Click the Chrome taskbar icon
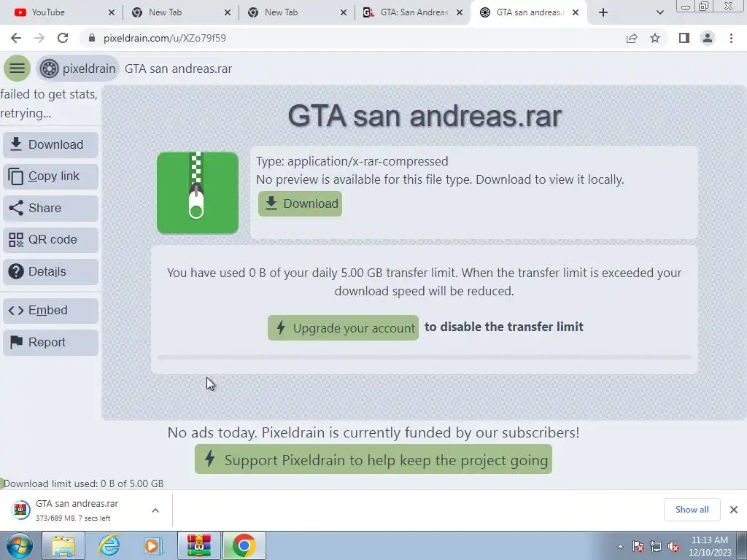The height and width of the screenshot is (560, 747). click(244, 545)
